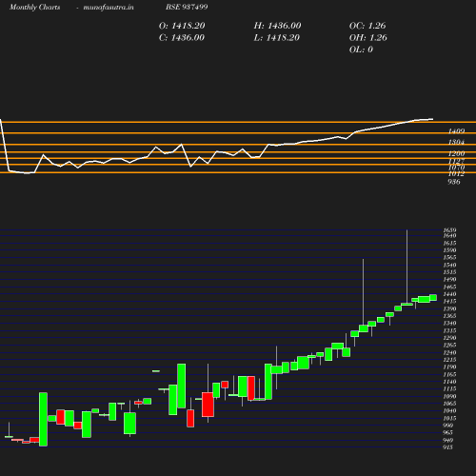Click the 1615 price axis label
This screenshot has height=476, width=476.
(x=450, y=243)
